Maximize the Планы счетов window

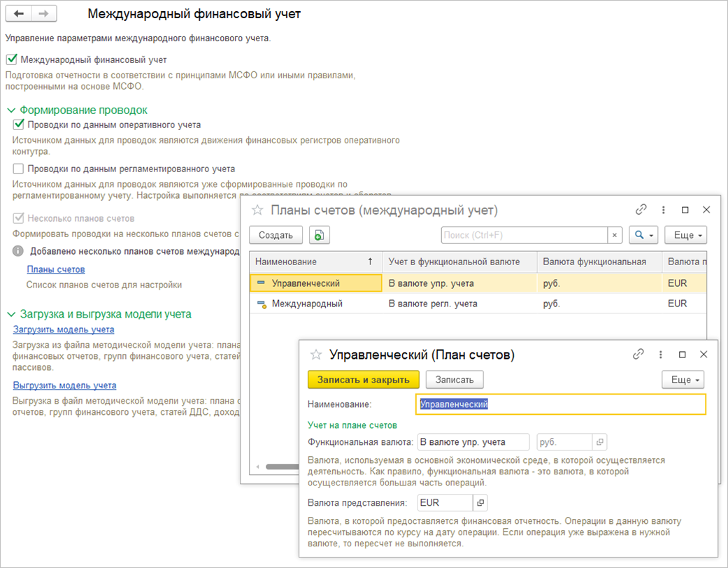[685, 210]
